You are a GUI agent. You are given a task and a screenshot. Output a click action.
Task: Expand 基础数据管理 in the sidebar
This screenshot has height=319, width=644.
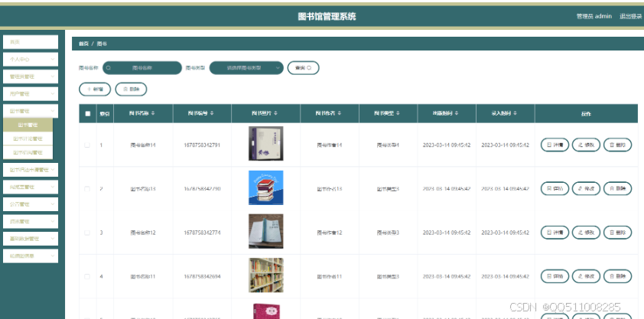[31, 239]
